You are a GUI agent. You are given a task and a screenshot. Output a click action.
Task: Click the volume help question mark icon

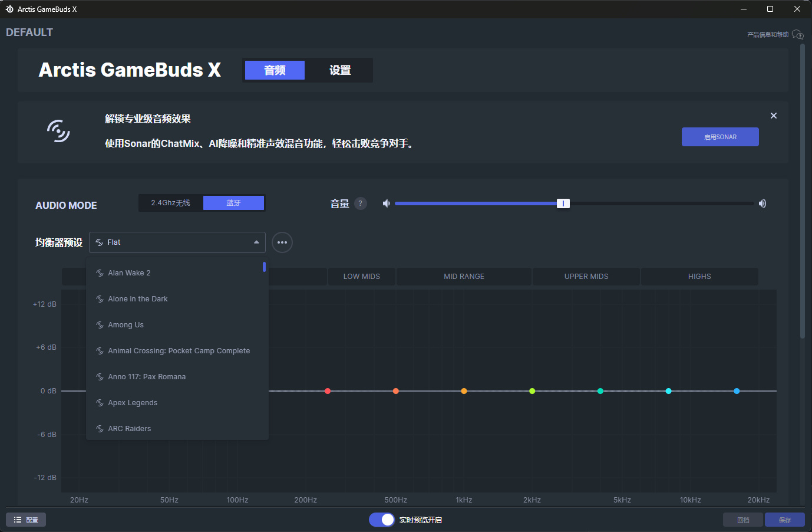[x=361, y=203]
